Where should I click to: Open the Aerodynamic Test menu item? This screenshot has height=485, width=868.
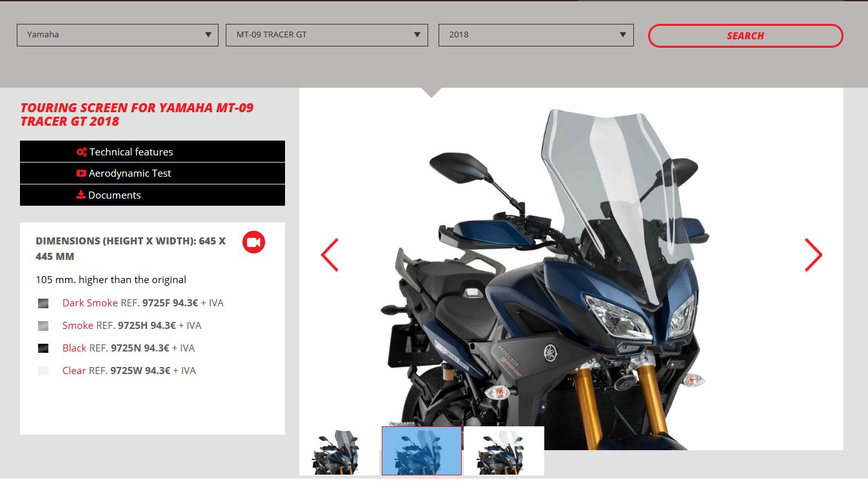(130, 173)
